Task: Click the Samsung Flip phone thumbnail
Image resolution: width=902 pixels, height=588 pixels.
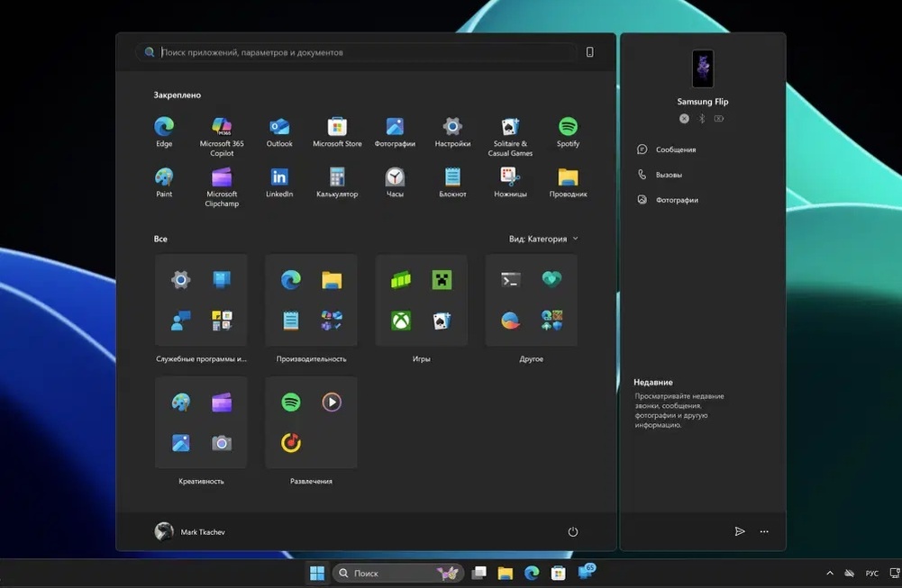Action: (702, 69)
